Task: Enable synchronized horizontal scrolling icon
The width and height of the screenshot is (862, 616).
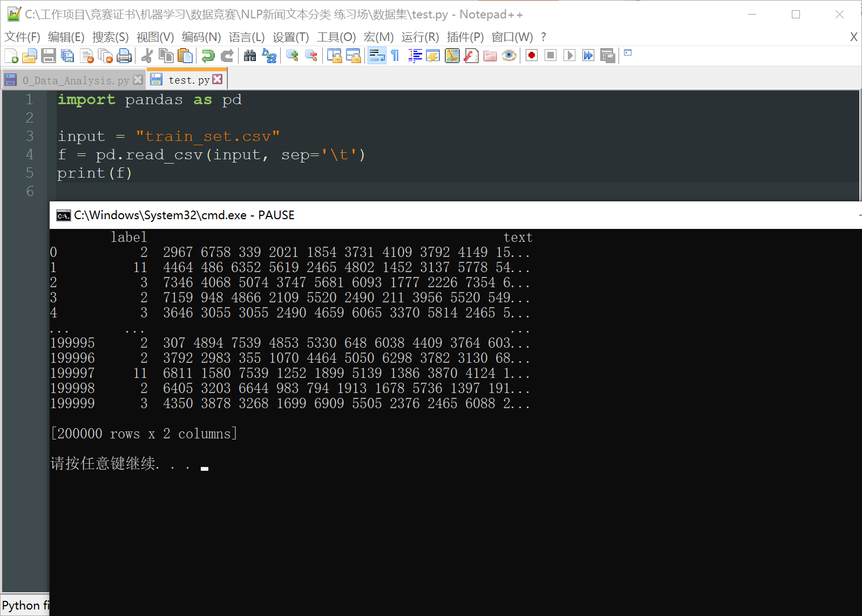Action: coord(354,56)
